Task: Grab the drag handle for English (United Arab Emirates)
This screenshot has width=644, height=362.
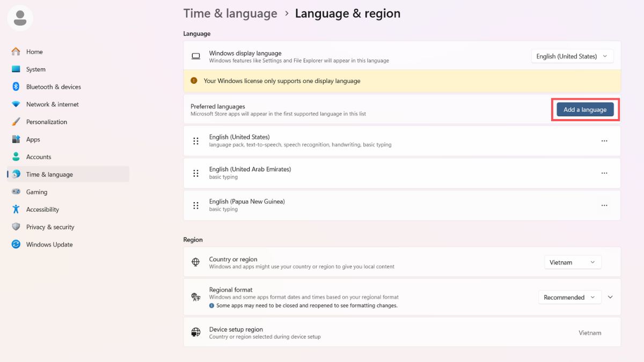Action: 196,173
